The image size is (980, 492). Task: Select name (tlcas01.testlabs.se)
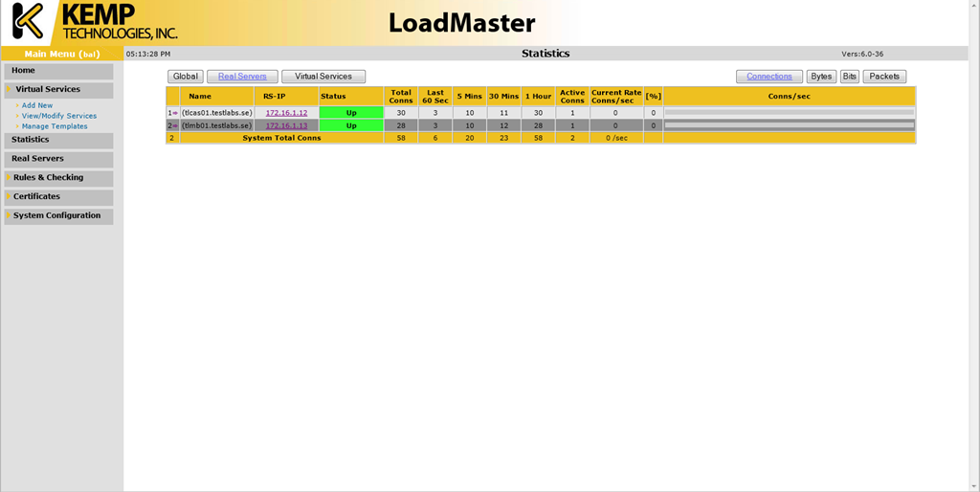(x=217, y=113)
